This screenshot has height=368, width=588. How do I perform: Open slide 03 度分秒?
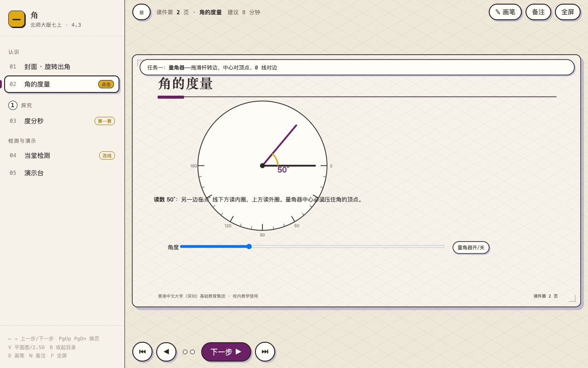62,121
